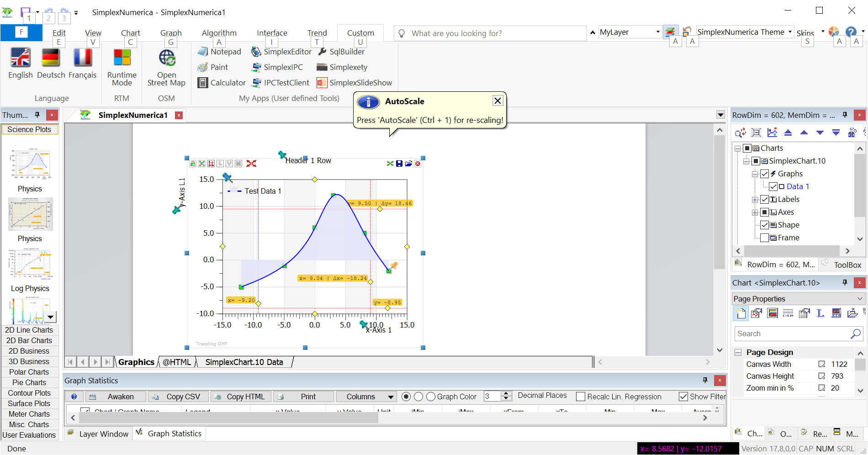The height and width of the screenshot is (455, 868).
Task: Open the Chart ribbon tab
Action: [131, 32]
